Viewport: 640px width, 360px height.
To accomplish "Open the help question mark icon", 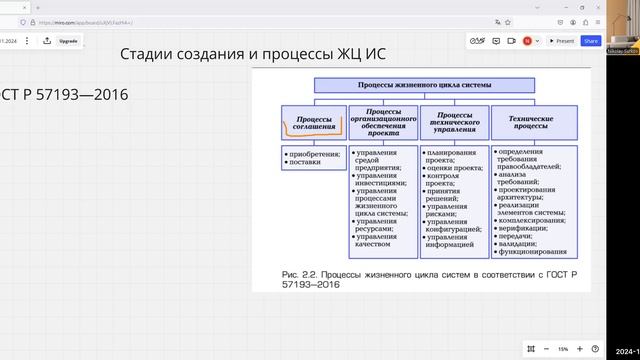I will (x=595, y=349).
